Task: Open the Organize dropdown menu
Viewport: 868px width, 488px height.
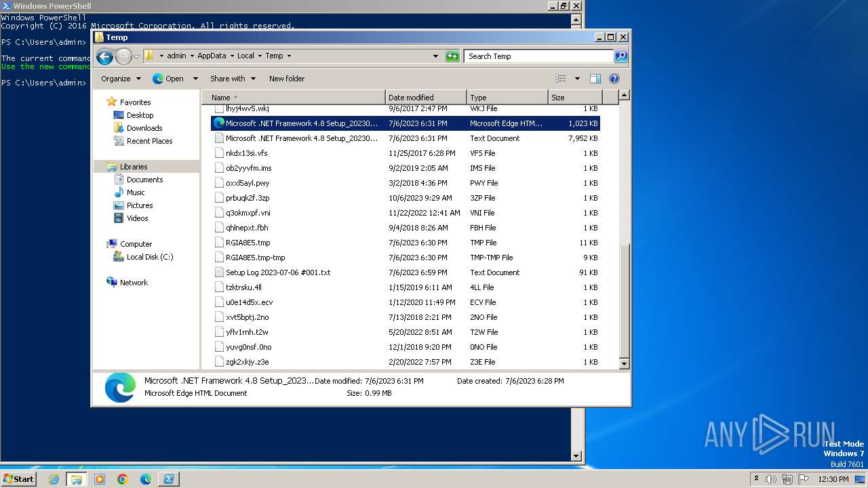Action: [121, 79]
